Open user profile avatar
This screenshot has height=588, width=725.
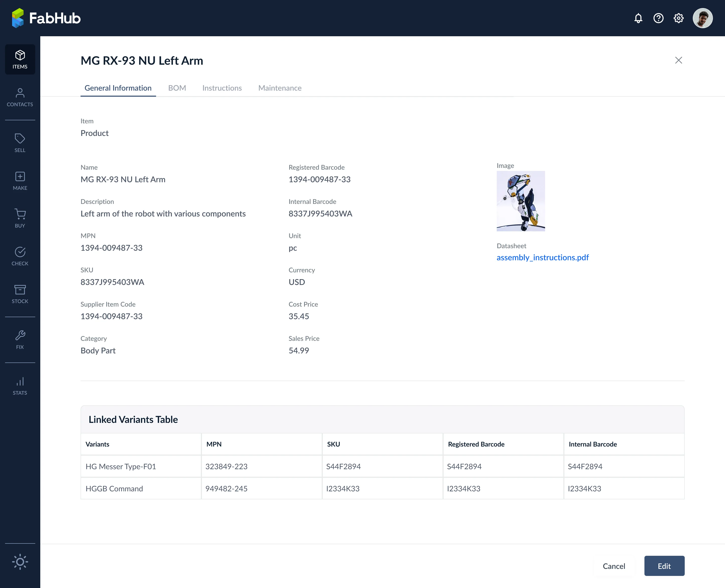tap(703, 18)
